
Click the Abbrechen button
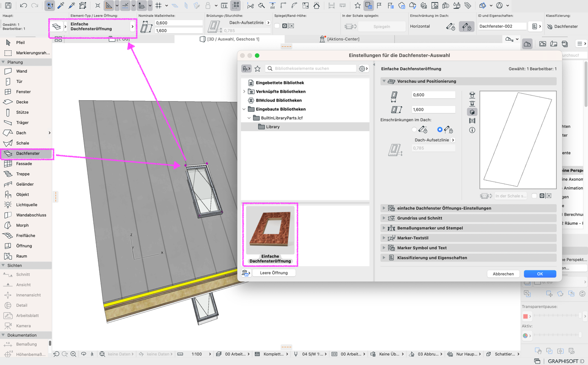(503, 274)
